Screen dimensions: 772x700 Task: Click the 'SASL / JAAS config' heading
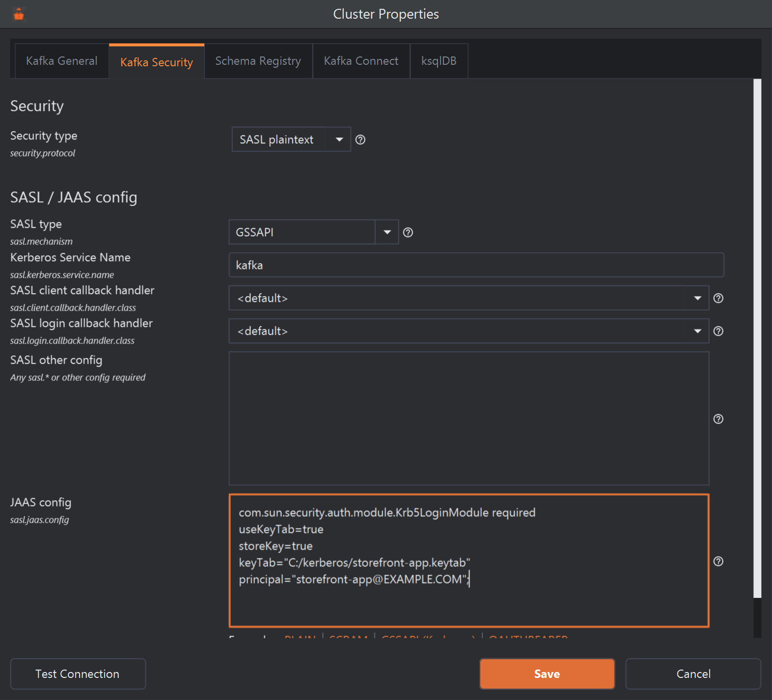pyautogui.click(x=74, y=197)
